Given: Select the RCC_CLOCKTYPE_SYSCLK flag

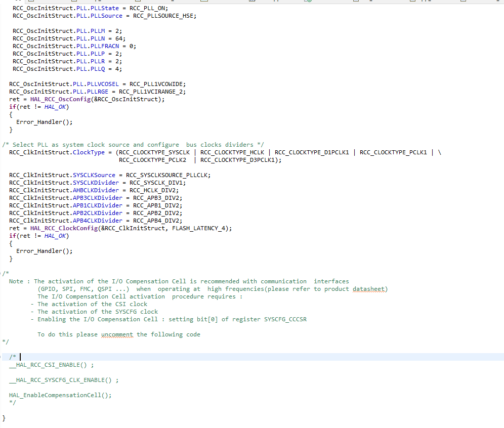Looking at the screenshot, I should tap(154, 152).
